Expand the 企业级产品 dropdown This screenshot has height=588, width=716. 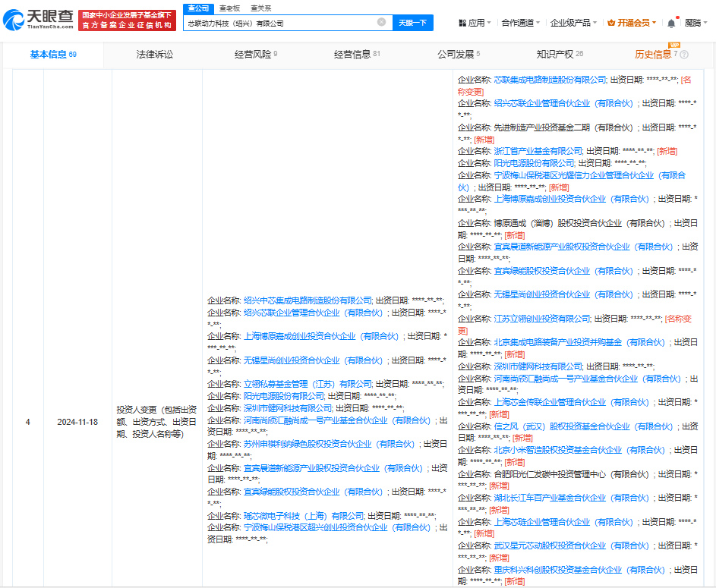pyautogui.click(x=573, y=23)
